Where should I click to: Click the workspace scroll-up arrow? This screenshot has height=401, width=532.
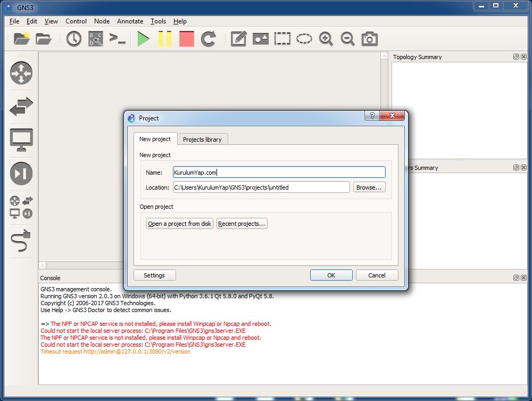[x=384, y=56]
